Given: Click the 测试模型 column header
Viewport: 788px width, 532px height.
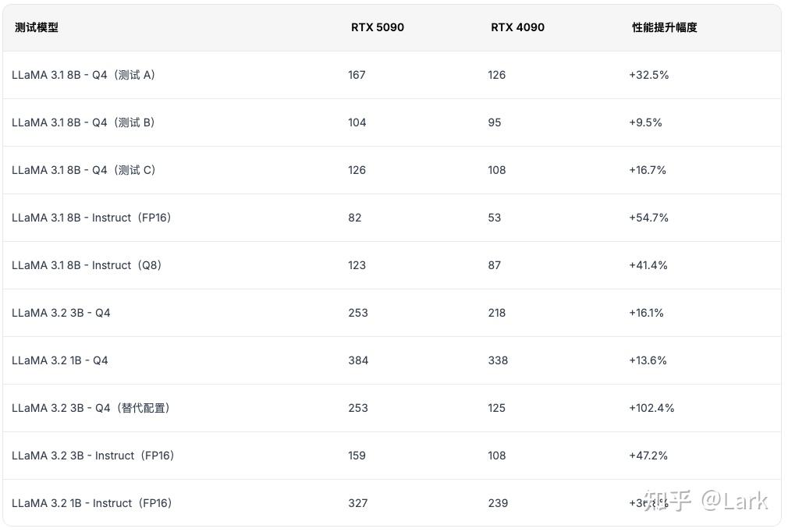Looking at the screenshot, I should 36,27.
